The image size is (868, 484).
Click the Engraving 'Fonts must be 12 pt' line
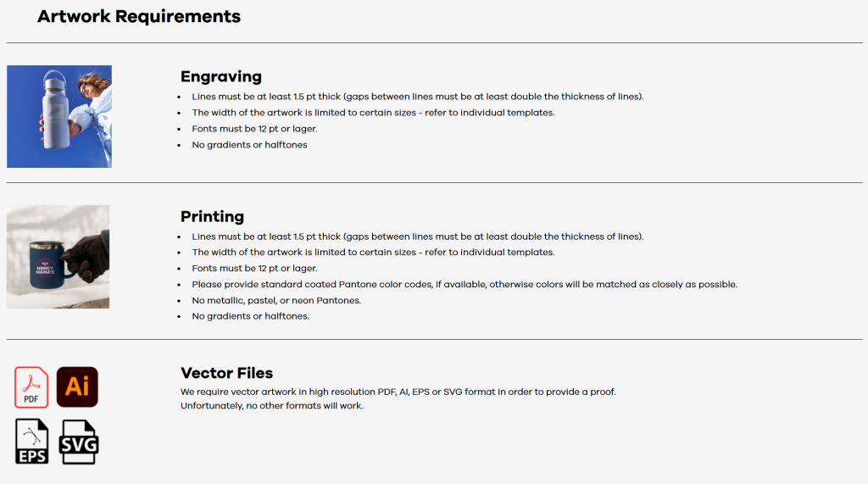click(x=254, y=129)
